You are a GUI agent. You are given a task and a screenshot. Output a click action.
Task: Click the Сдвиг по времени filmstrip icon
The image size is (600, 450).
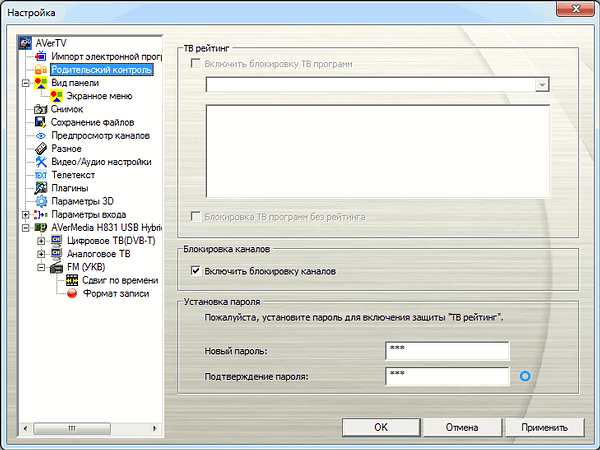[x=72, y=280]
